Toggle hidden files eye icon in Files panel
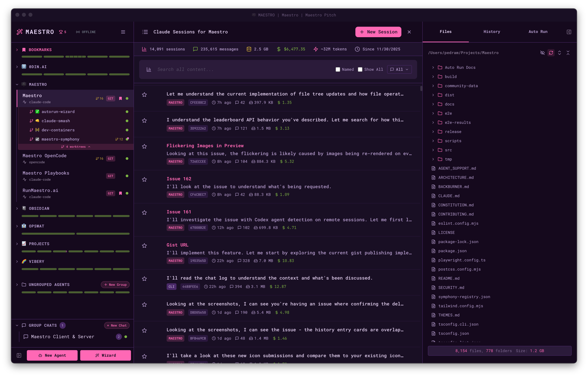 (542, 53)
